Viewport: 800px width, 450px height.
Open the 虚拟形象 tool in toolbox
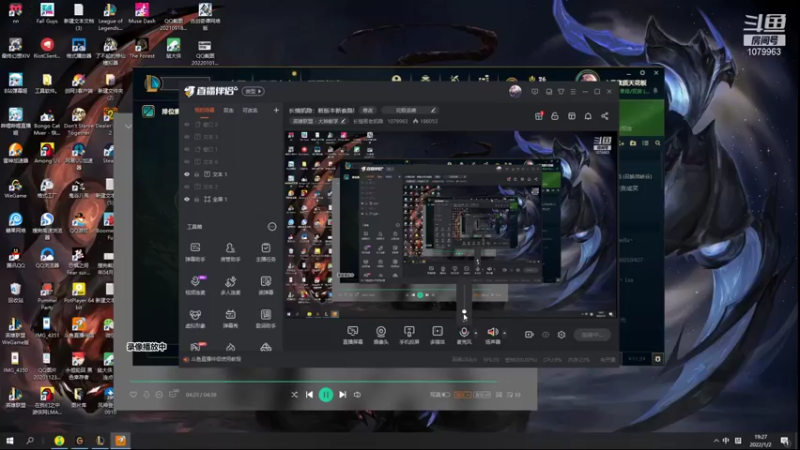coord(195,318)
